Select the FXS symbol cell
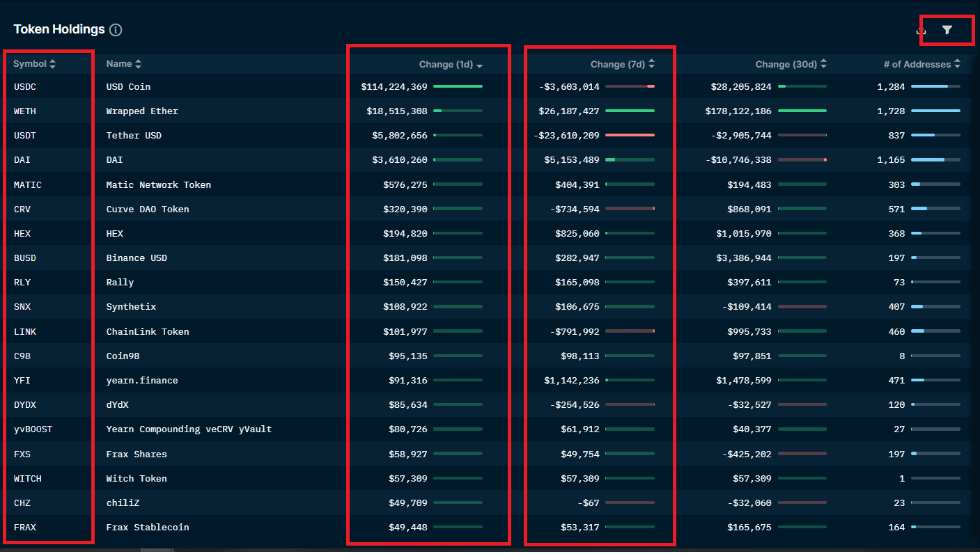Image resolution: width=980 pixels, height=554 pixels. click(22, 454)
